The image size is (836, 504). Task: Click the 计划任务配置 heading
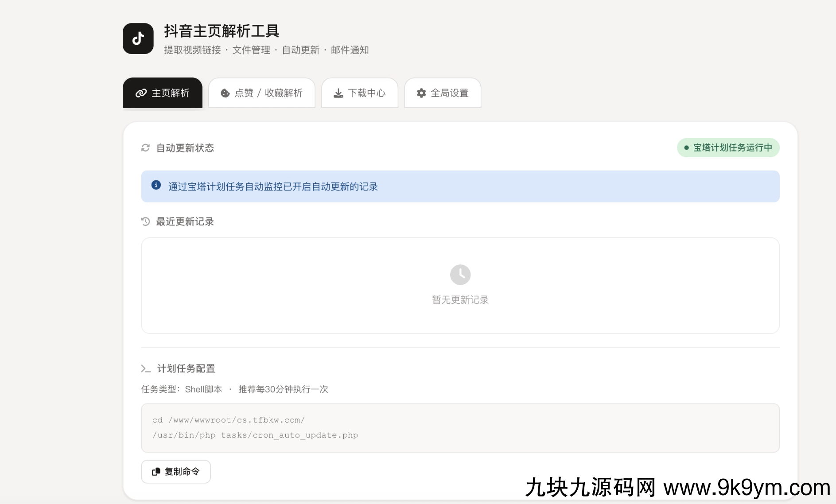coord(186,368)
